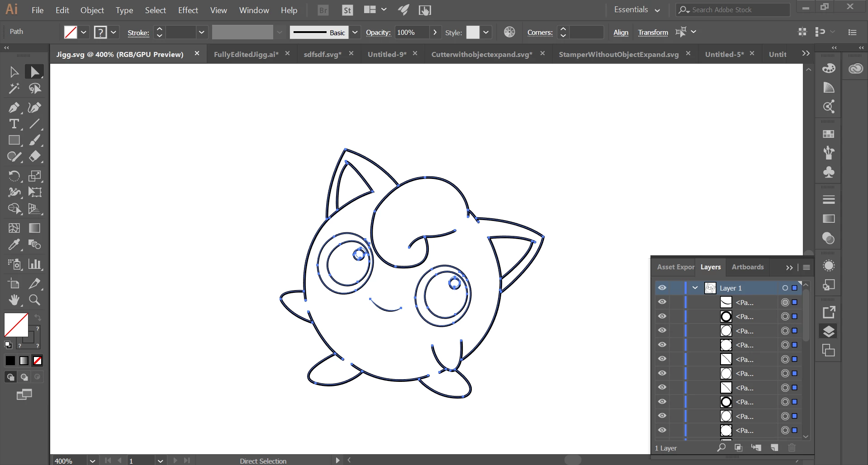This screenshot has width=868, height=465.
Task: Open the Libraries panel icon
Action: pyautogui.click(x=856, y=69)
